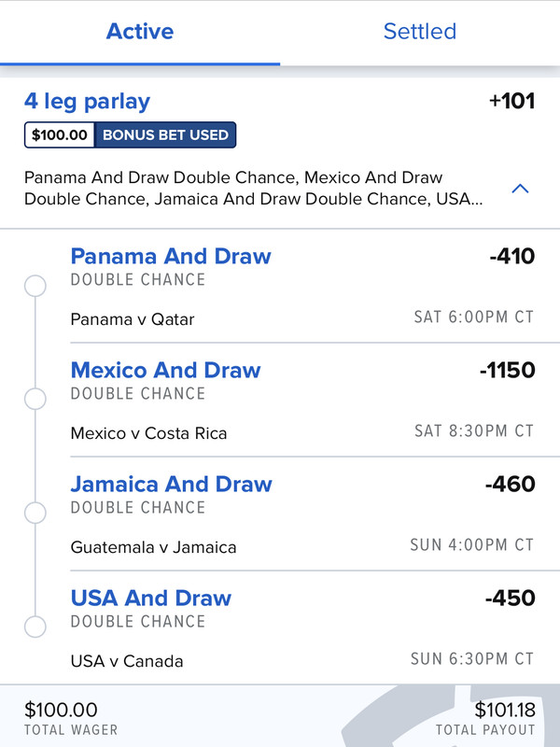This screenshot has width=560, height=747.
Task: Open the Mexico And Draw selection
Action: [x=166, y=370]
